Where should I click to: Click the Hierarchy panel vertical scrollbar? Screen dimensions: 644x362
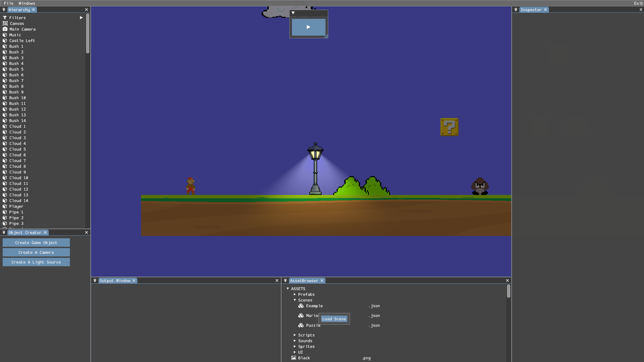(88, 34)
